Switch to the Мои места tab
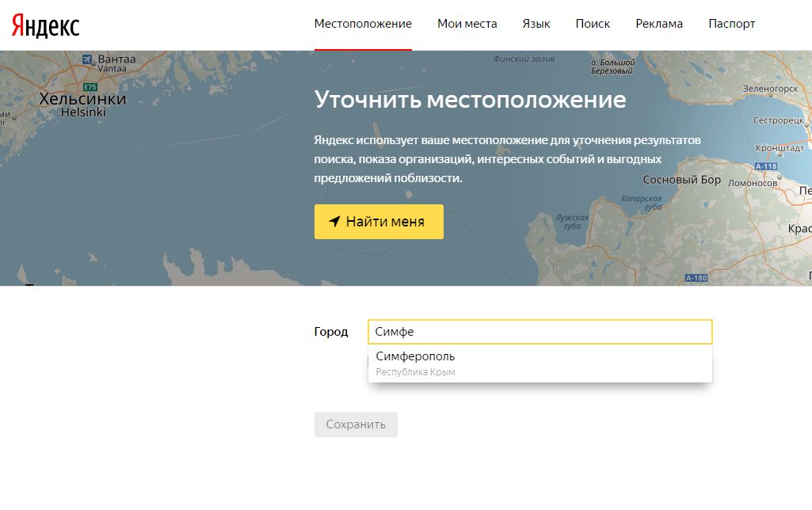 click(x=467, y=24)
